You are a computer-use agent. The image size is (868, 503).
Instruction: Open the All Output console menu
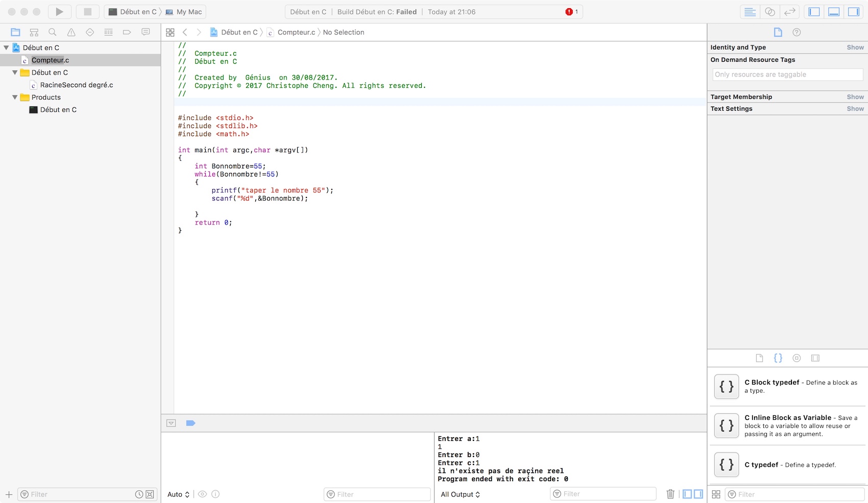click(x=460, y=494)
